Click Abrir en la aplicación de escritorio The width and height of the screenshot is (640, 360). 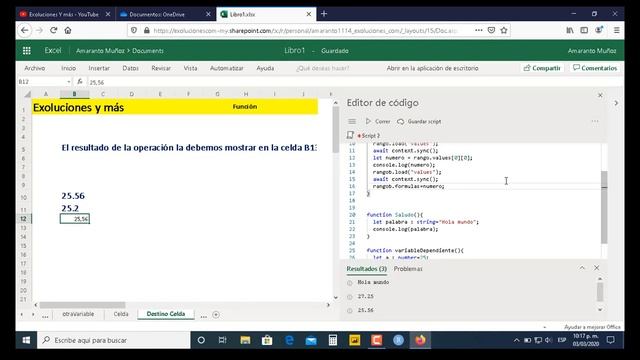(x=432, y=68)
